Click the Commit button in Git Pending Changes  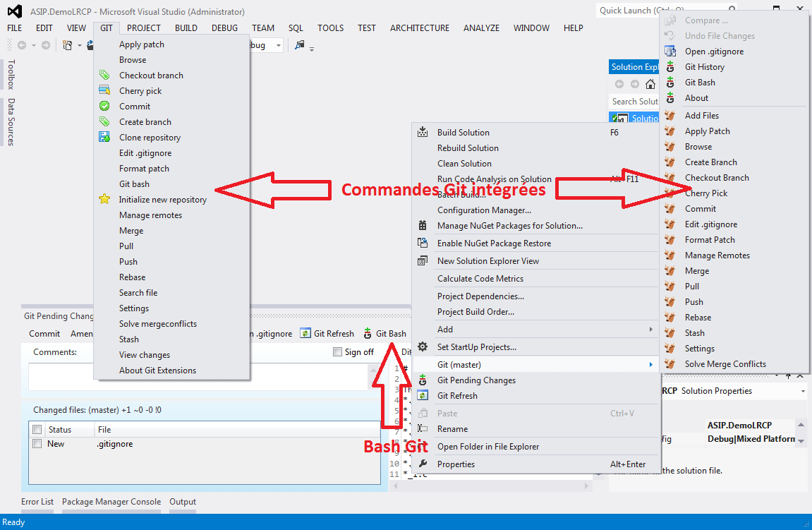(x=44, y=334)
